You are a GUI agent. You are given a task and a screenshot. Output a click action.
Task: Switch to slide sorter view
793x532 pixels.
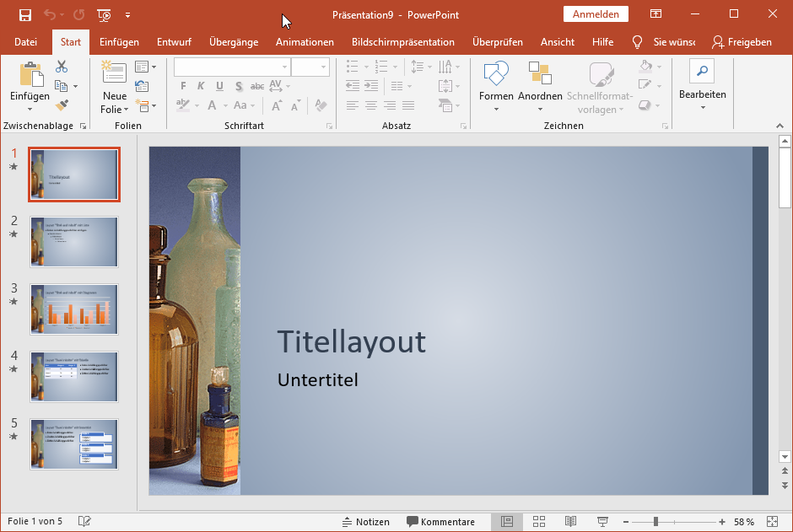pyautogui.click(x=539, y=521)
